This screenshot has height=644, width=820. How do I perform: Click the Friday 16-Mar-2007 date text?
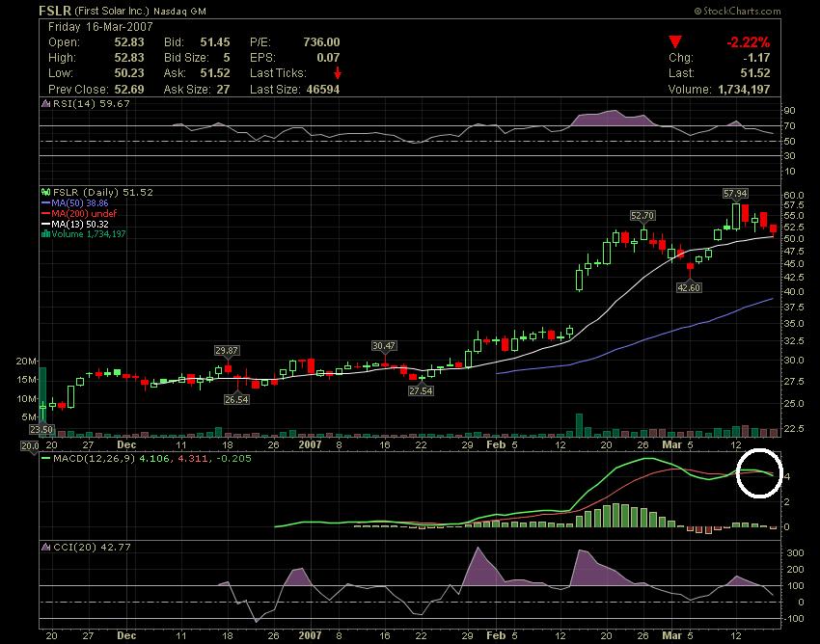(x=100, y=27)
